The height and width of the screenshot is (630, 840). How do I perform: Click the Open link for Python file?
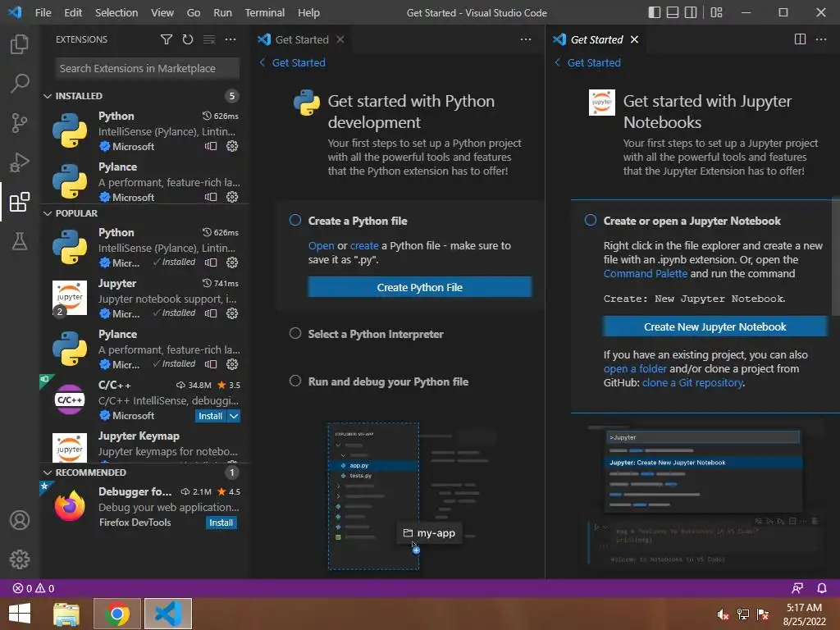click(321, 246)
